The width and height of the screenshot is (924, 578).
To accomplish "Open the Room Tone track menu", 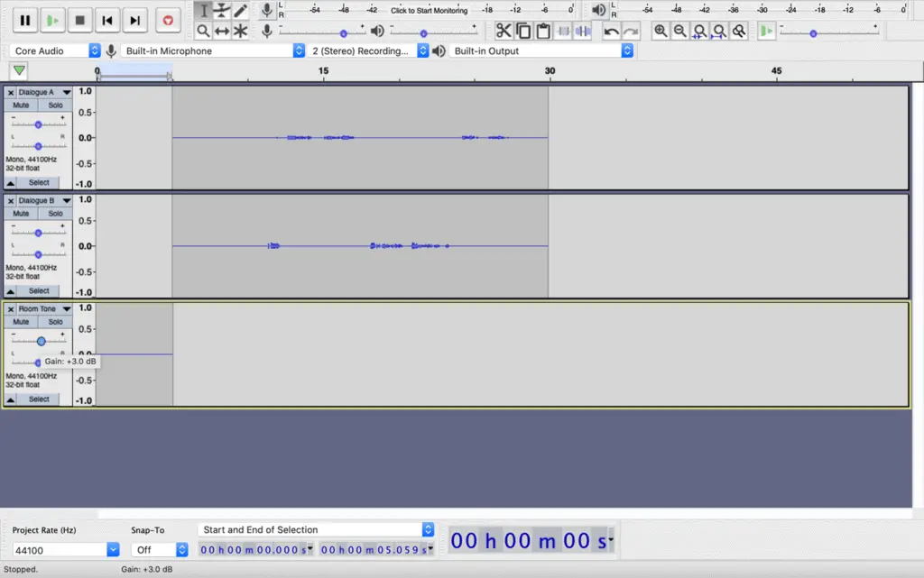I will 45,309.
